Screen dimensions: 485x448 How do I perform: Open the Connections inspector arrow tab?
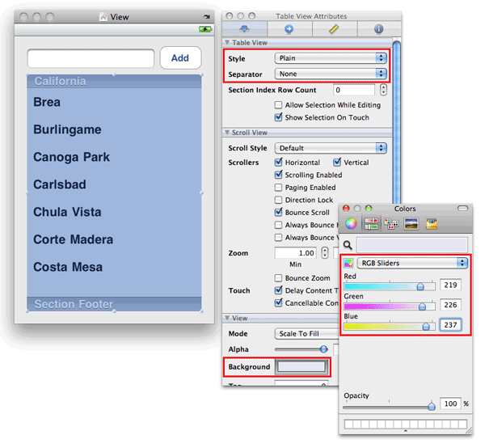[289, 29]
